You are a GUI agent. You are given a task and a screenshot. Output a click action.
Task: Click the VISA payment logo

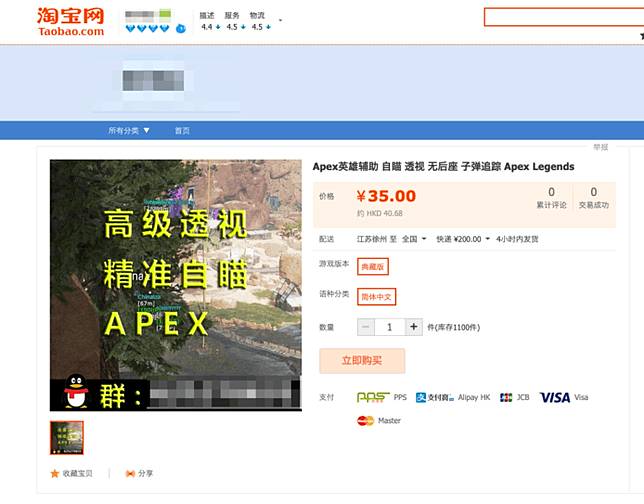[x=555, y=397]
